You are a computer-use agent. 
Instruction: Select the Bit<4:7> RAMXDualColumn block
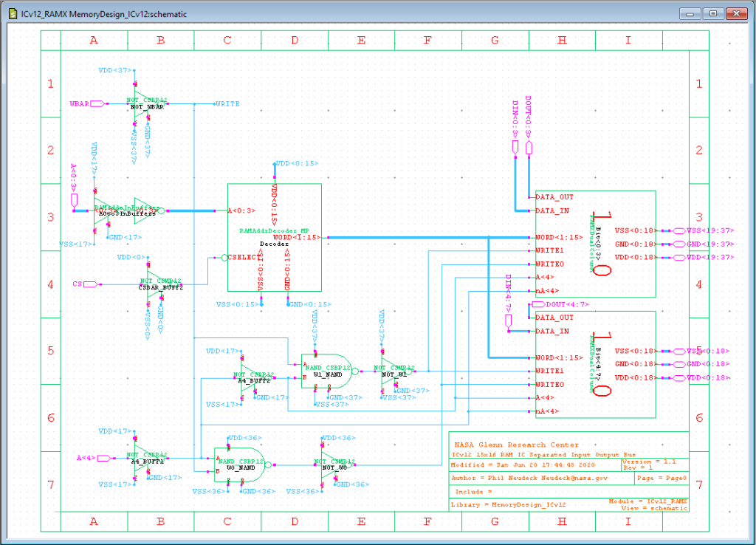pos(596,365)
